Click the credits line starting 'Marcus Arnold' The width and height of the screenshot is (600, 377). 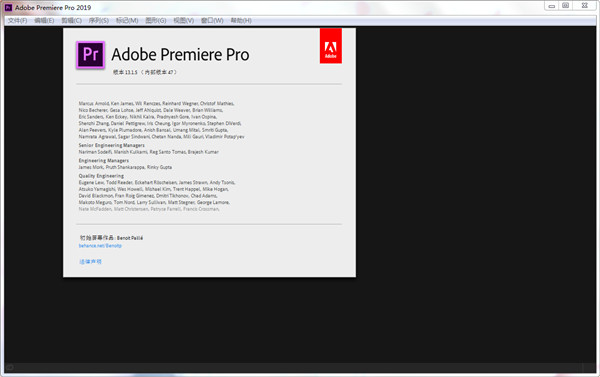156,104
